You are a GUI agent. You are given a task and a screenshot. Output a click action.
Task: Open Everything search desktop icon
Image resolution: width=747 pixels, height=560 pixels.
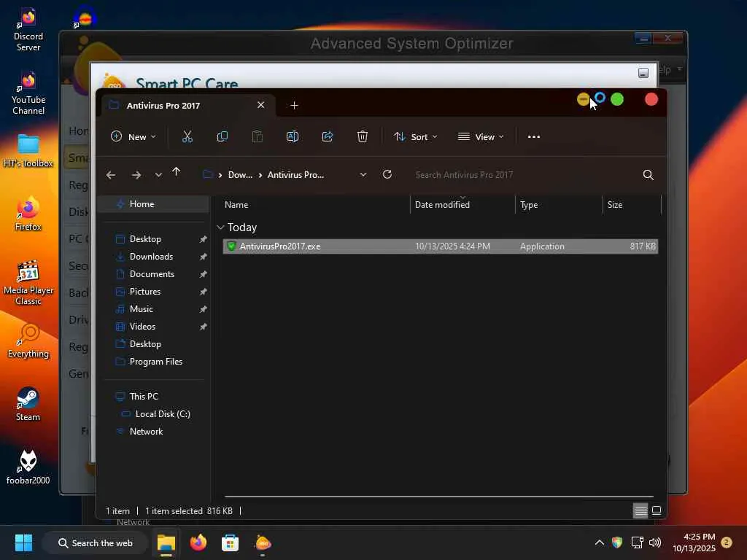pos(28,341)
